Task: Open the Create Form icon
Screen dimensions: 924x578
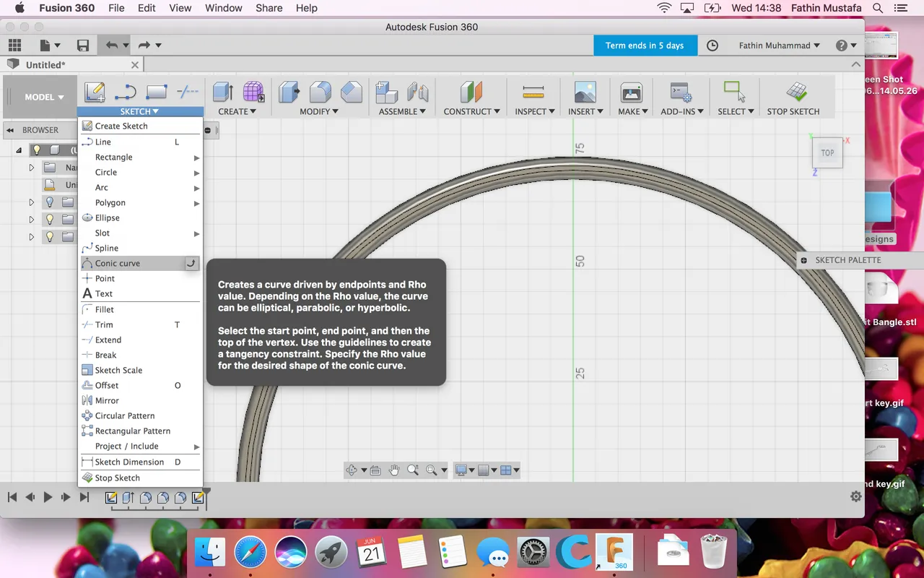Action: [x=253, y=92]
